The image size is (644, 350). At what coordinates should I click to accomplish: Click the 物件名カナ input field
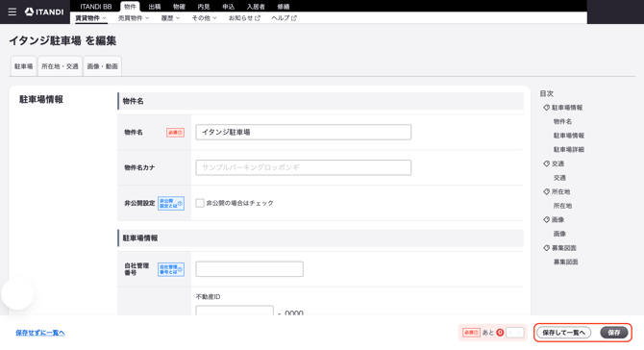click(303, 167)
